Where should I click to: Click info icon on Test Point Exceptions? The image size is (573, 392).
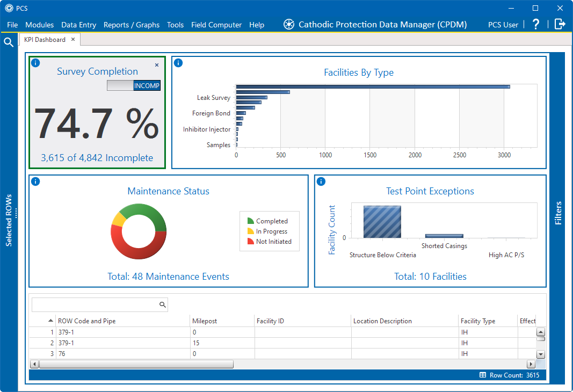[321, 182]
